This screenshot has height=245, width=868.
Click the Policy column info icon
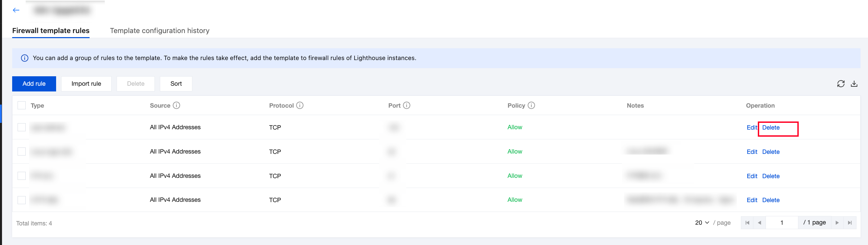531,105
